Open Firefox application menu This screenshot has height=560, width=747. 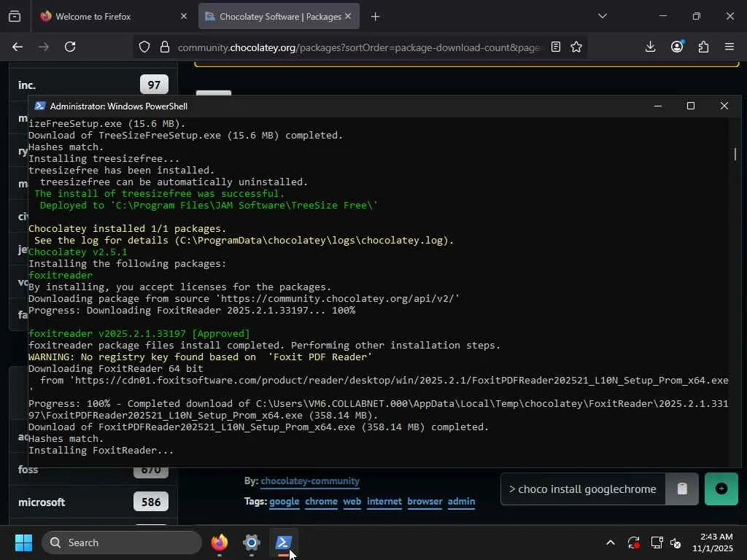[729, 47]
